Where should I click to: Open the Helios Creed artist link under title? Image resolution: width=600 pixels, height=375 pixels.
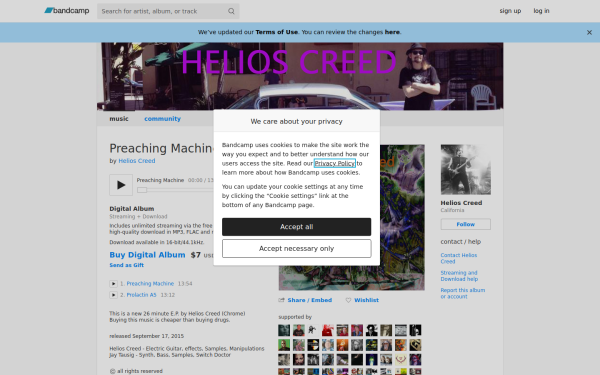[x=137, y=161]
